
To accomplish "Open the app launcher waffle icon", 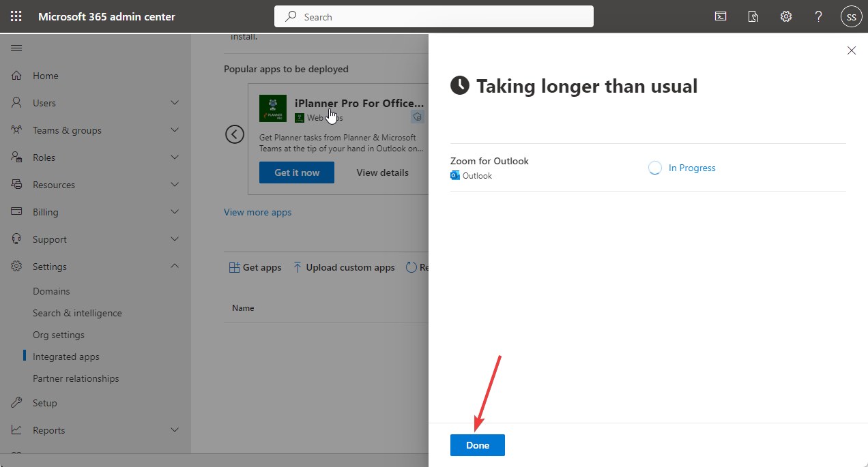I will (x=16, y=16).
